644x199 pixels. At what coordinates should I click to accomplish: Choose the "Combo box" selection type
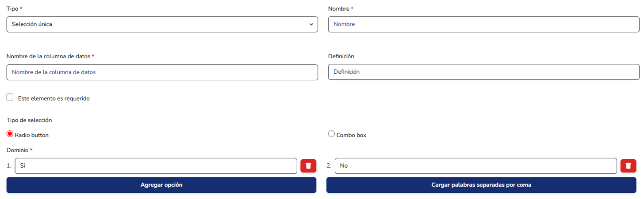tap(331, 134)
